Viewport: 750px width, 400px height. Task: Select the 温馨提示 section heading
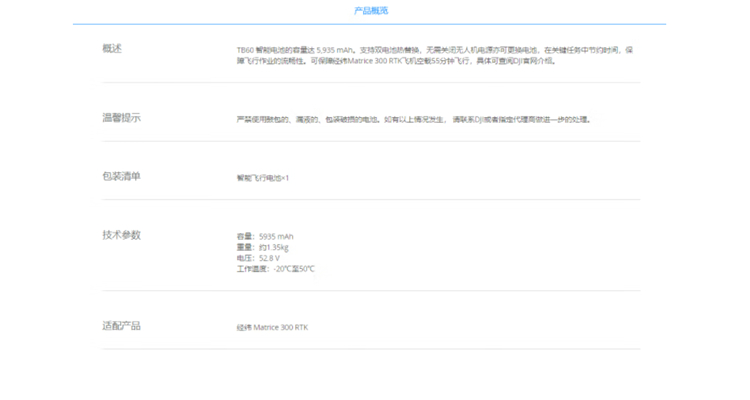click(121, 118)
